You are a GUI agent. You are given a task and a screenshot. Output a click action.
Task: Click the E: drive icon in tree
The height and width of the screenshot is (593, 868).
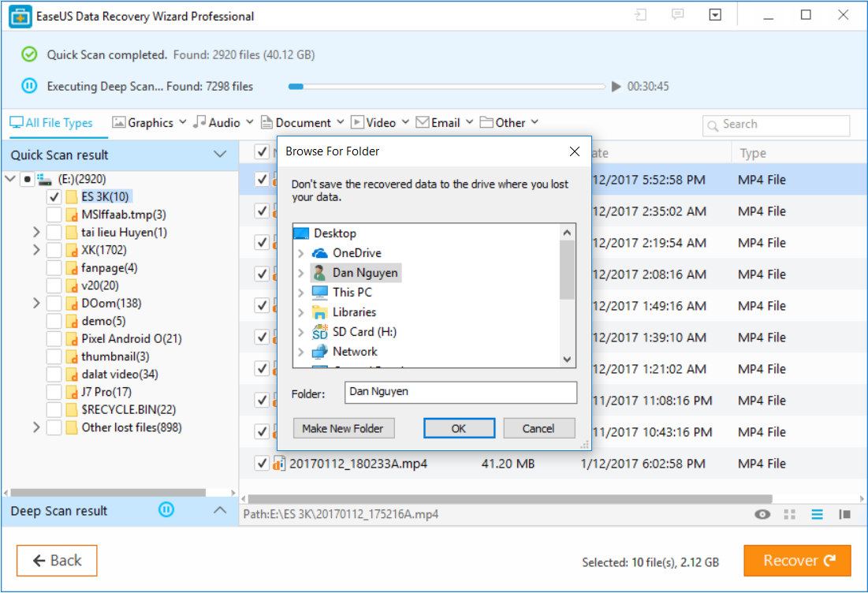44,179
